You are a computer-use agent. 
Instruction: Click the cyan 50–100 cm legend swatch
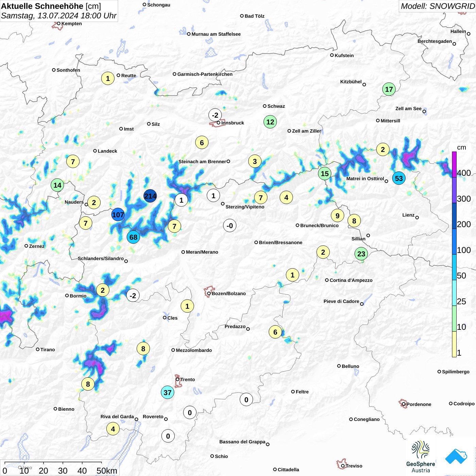[x=454, y=267]
